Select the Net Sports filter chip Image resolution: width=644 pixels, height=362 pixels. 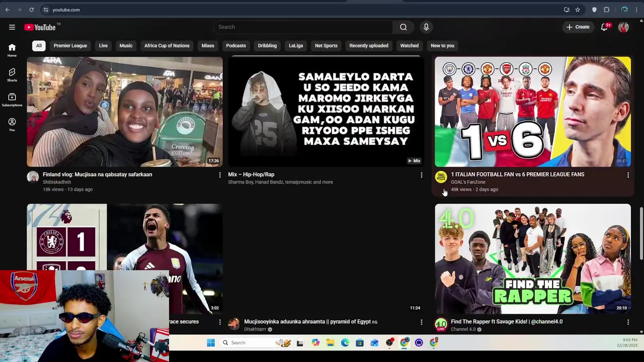click(326, 46)
